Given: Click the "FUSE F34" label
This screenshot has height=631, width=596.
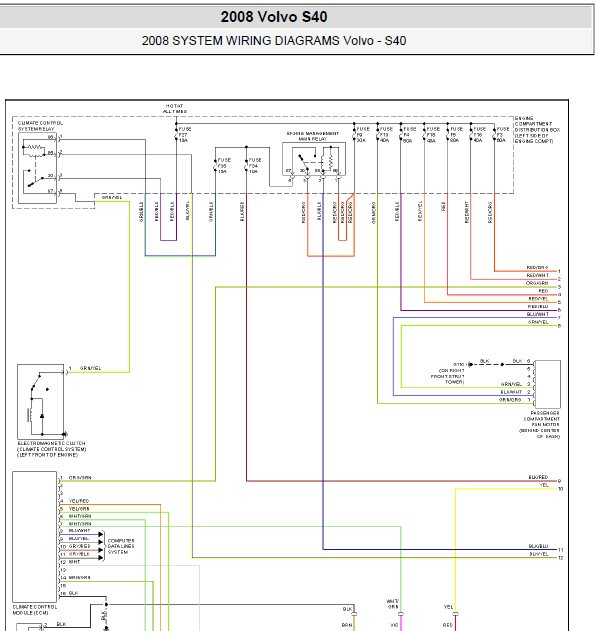Looking at the screenshot, I should point(255,165).
